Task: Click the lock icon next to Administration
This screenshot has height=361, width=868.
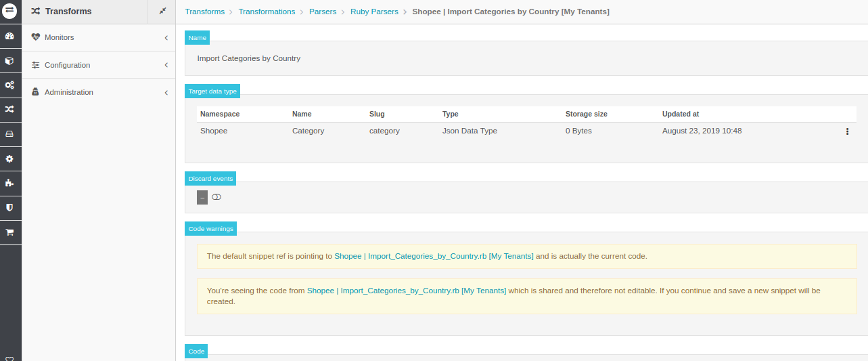Action: tap(36, 92)
